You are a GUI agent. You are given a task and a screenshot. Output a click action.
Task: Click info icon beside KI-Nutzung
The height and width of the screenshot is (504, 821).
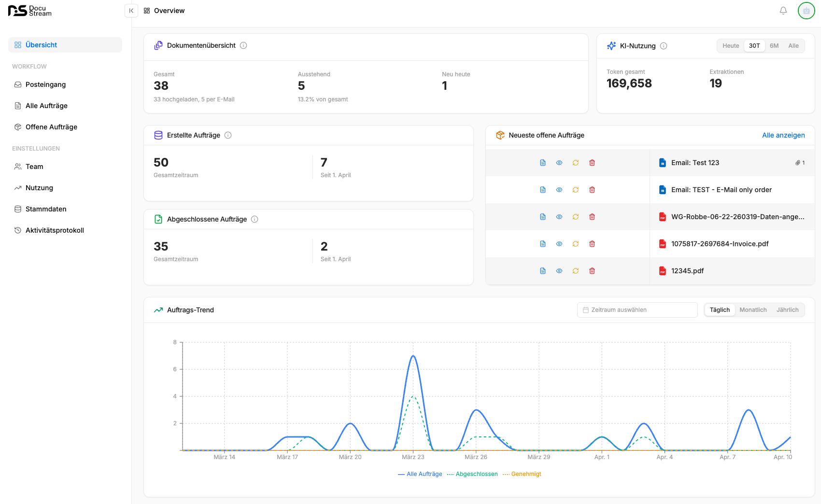coord(664,46)
